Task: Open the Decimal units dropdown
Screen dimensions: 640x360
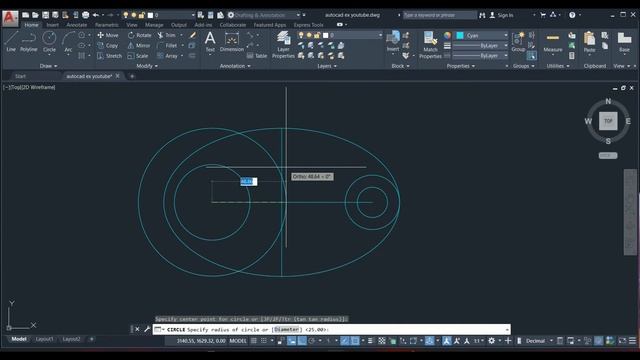Action: (539, 341)
